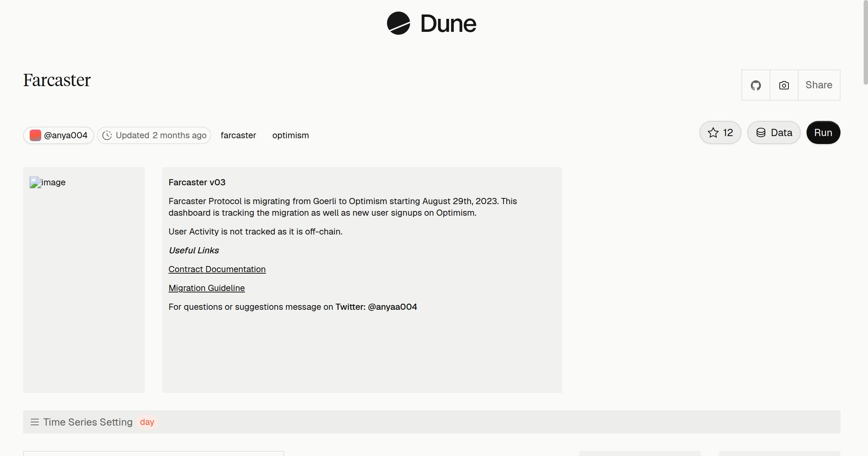This screenshot has width=868, height=456.
Task: Open the Contract Documentation link
Action: coord(217,269)
